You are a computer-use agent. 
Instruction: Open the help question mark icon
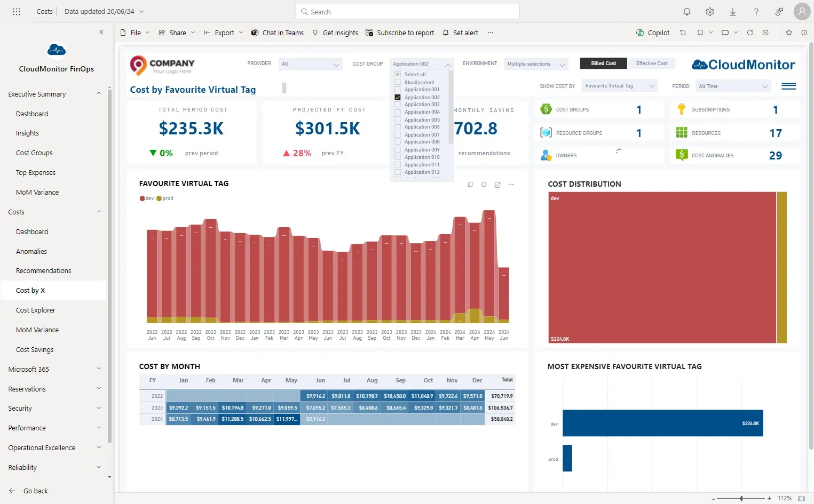click(x=756, y=12)
